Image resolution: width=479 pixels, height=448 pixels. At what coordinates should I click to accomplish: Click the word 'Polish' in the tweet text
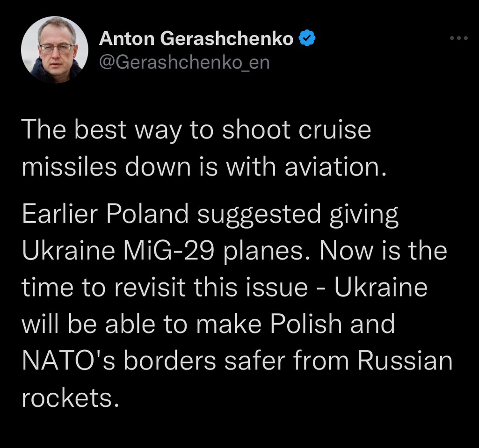(306, 324)
